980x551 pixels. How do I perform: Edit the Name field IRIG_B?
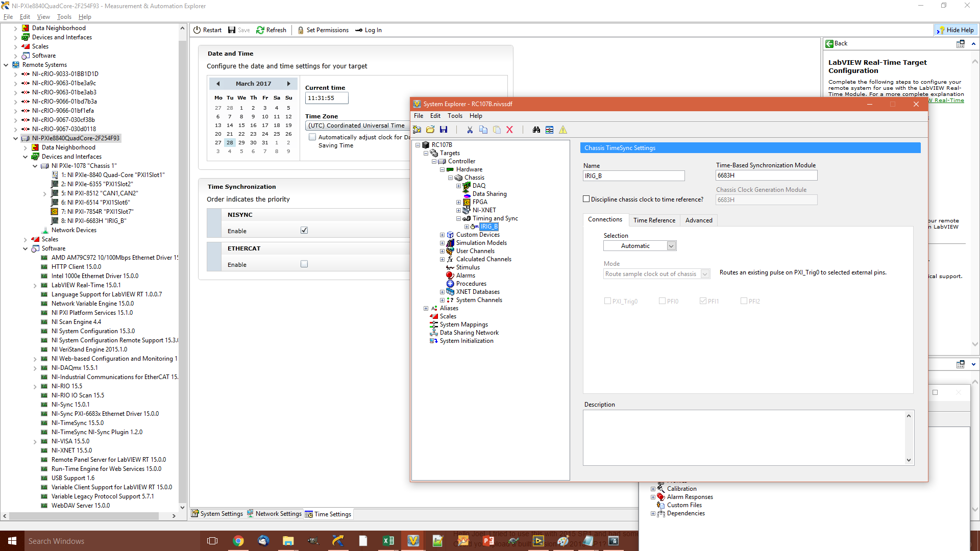(633, 176)
